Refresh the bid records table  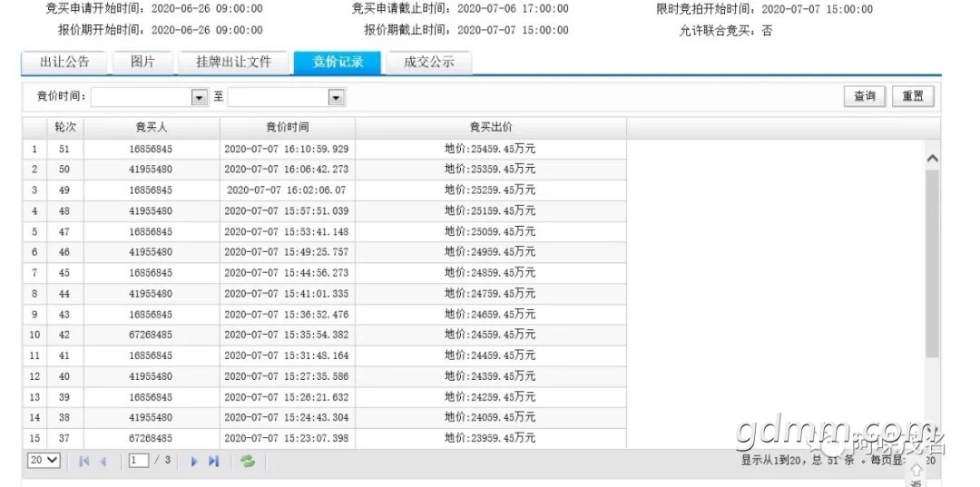click(x=248, y=462)
